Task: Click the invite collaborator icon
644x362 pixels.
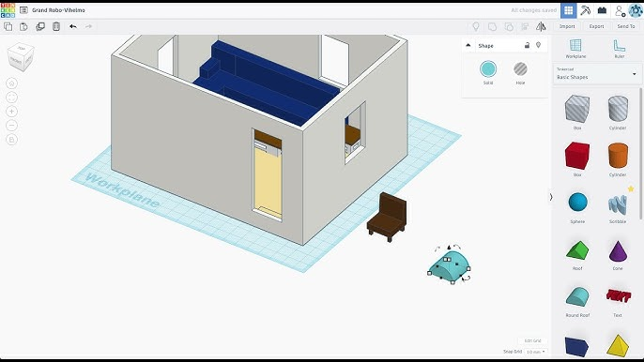Action: 620,10
